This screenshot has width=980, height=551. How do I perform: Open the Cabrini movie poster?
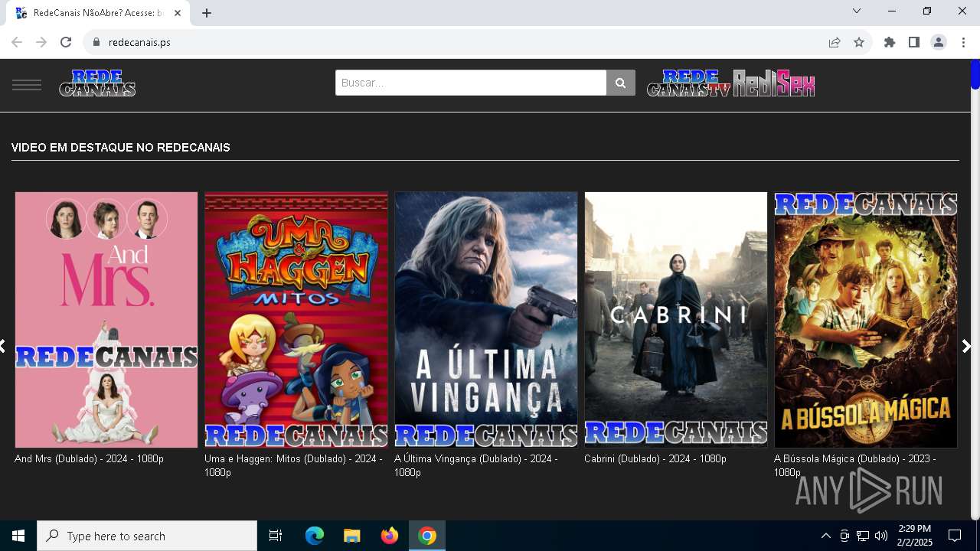(676, 320)
